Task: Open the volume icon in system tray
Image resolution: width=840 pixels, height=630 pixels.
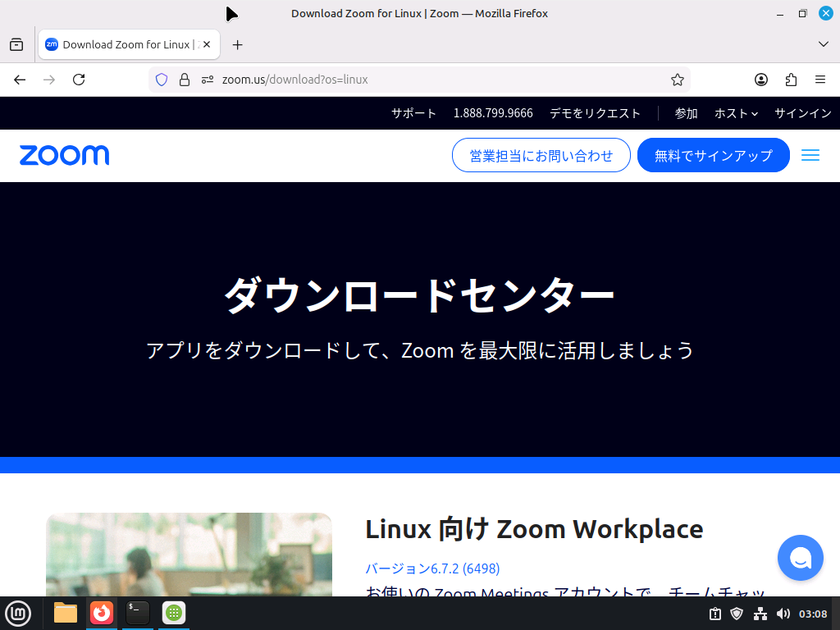Action: coord(783,613)
